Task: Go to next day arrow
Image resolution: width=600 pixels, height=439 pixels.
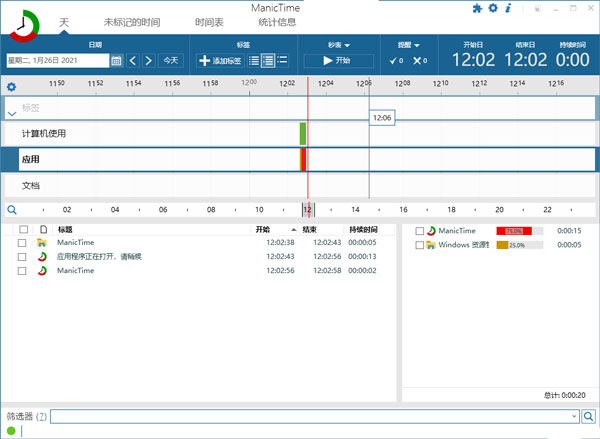Action: (149, 61)
